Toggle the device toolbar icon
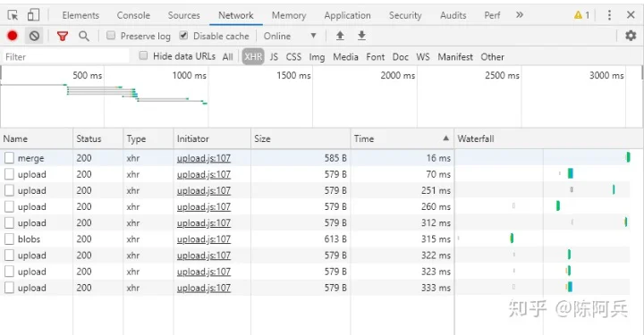Viewport: 644px width, 335px height. point(33,15)
